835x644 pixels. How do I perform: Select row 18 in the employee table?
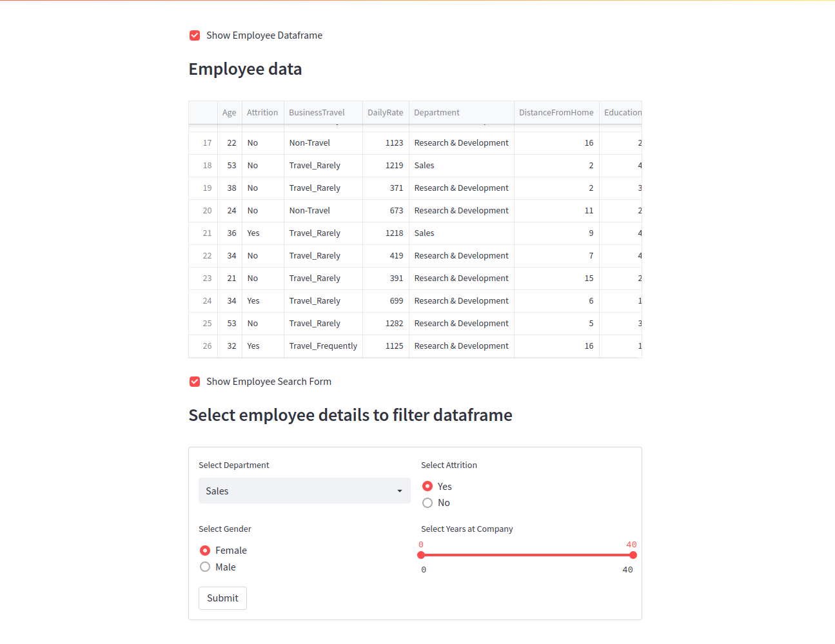(207, 165)
